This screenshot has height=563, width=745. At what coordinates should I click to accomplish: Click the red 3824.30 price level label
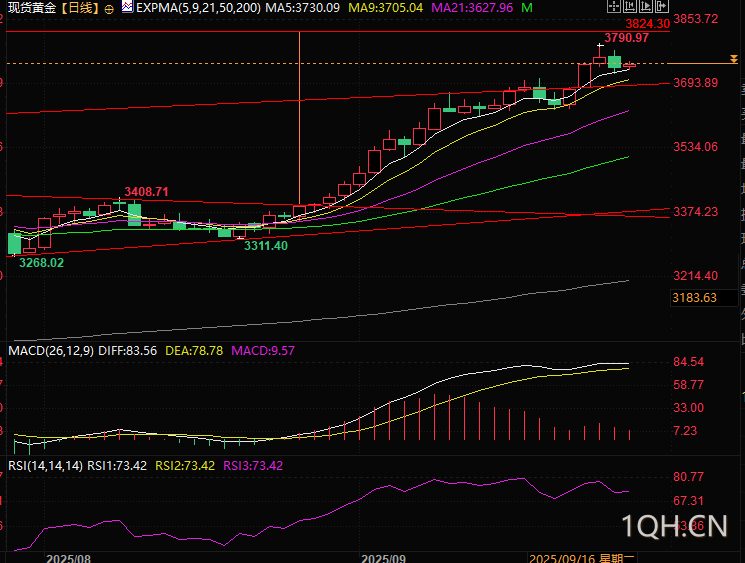(647, 23)
